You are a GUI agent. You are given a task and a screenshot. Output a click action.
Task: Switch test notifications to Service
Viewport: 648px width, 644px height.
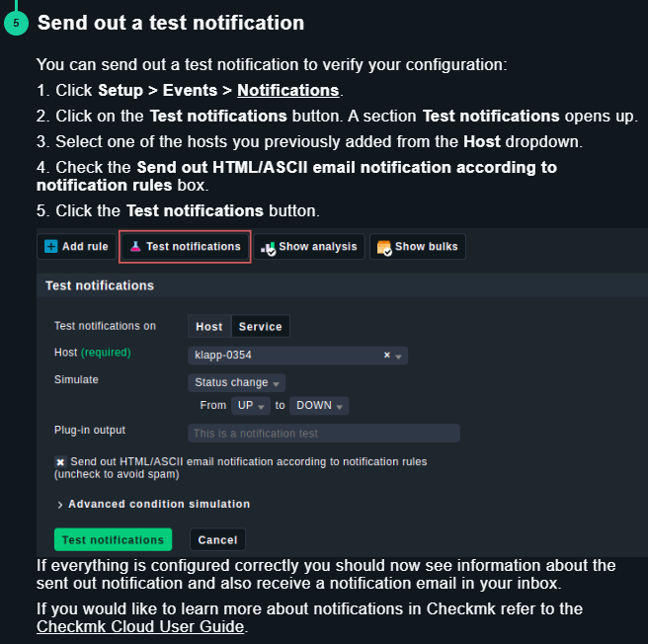click(261, 327)
